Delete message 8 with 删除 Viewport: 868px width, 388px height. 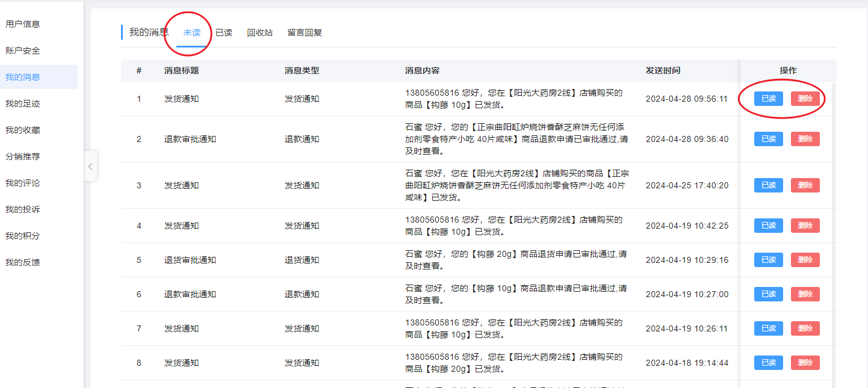[x=805, y=363]
